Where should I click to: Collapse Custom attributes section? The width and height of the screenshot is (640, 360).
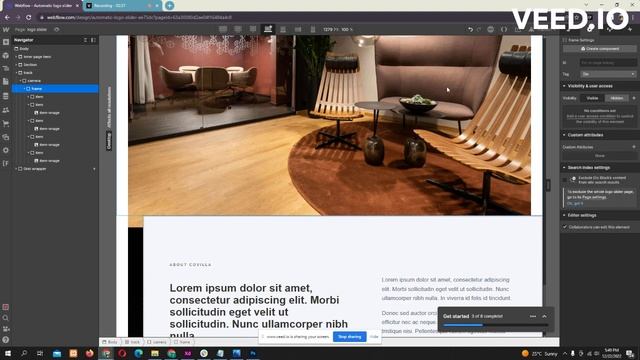tap(564, 135)
